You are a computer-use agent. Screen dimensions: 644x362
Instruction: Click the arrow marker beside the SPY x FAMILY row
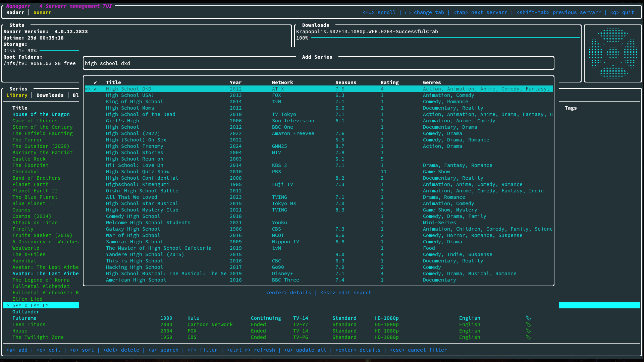point(6,305)
